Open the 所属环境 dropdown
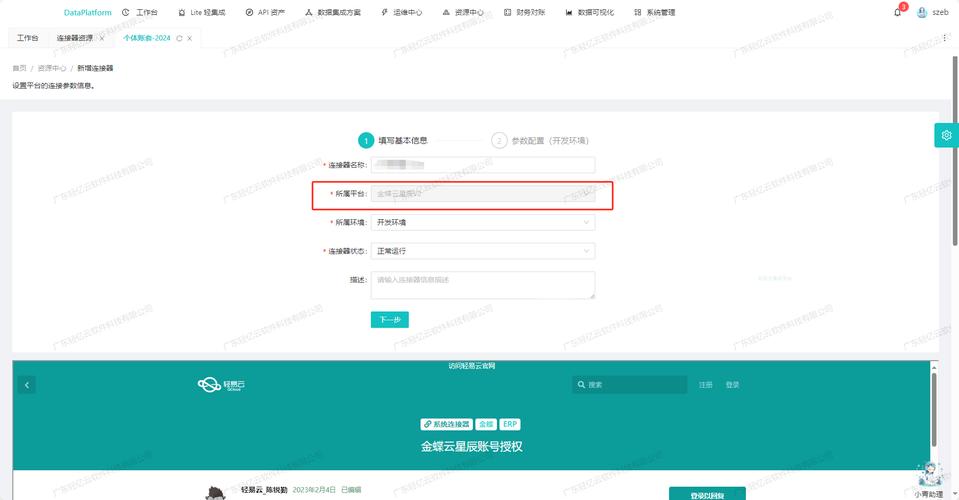Screen dimensions: 959x500 click(483, 222)
